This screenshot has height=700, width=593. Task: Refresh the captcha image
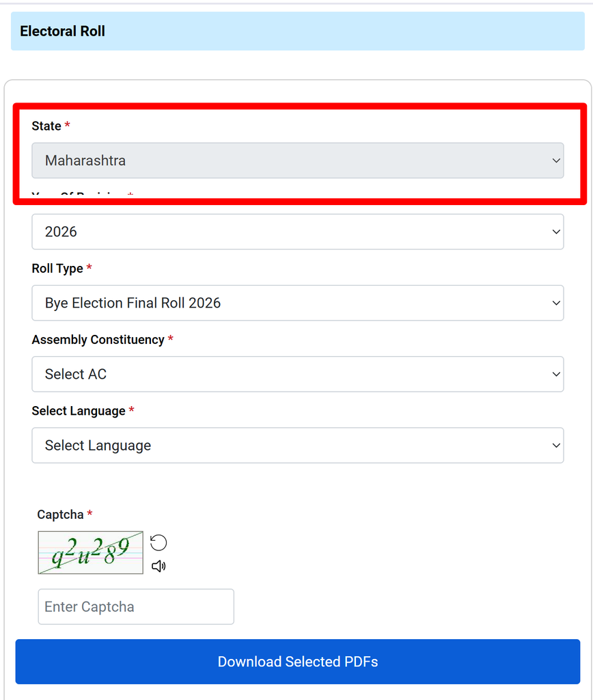(x=158, y=543)
